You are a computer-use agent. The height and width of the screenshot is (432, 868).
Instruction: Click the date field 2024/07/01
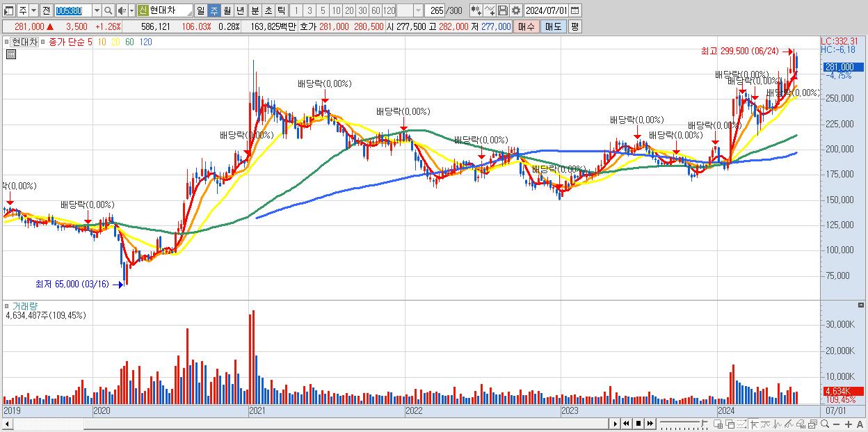tap(546, 10)
